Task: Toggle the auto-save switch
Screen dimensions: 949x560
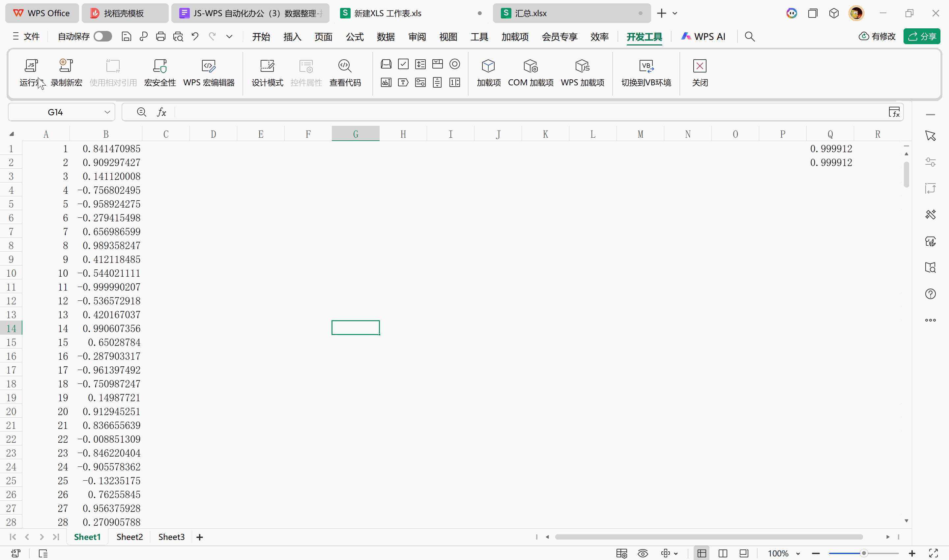Action: [103, 37]
